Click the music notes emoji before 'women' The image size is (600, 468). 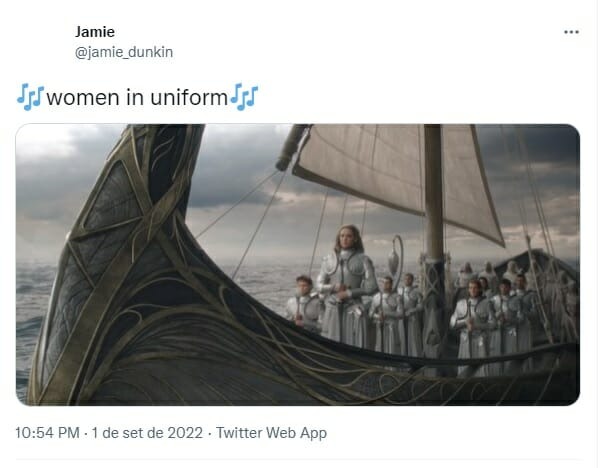click(x=31, y=97)
